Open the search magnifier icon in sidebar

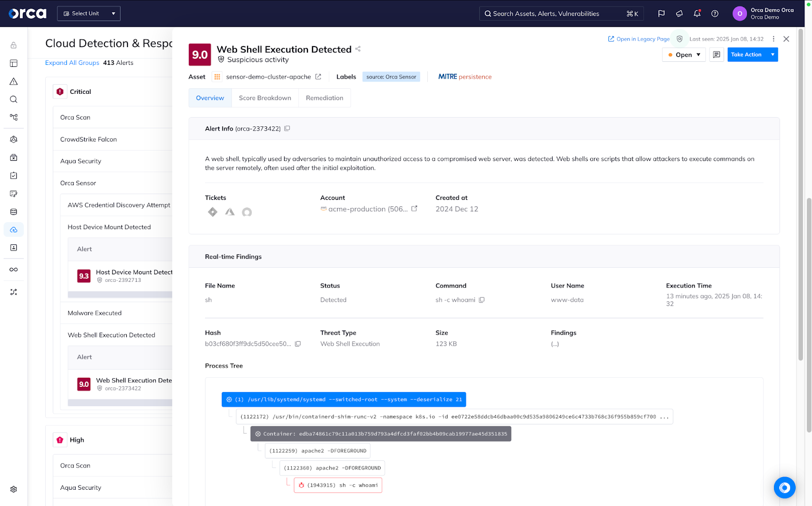click(x=14, y=99)
